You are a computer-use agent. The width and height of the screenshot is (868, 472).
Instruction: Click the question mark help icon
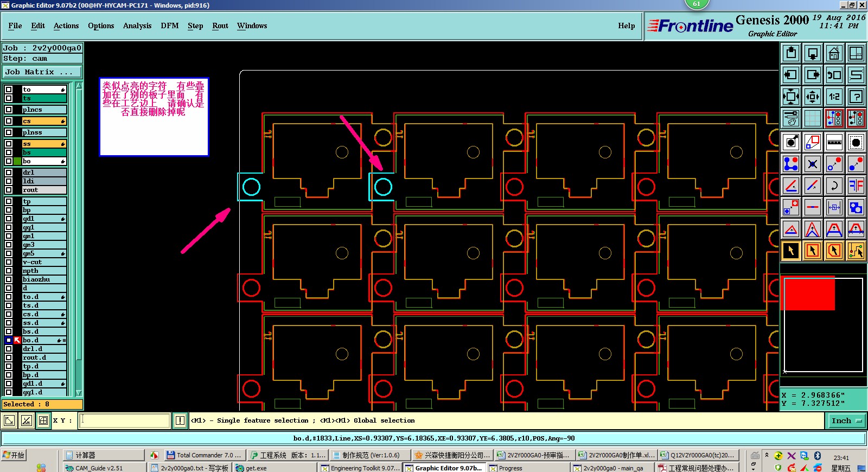[x=856, y=97]
